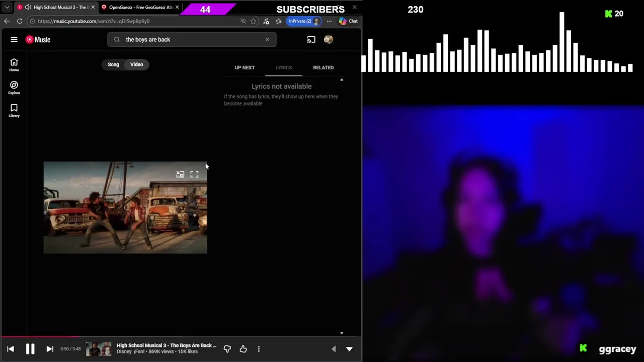Open the account avatar menu
The width and height of the screenshot is (644, 362).
[x=329, y=39]
